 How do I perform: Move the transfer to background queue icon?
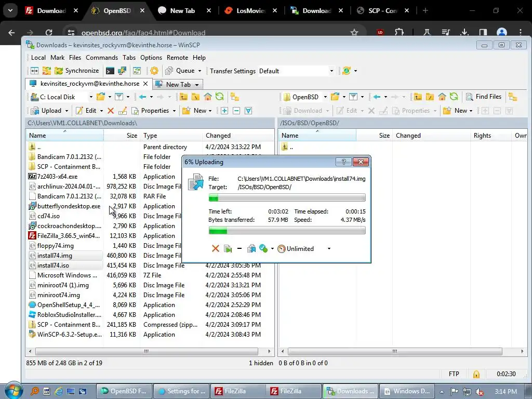coord(251,249)
